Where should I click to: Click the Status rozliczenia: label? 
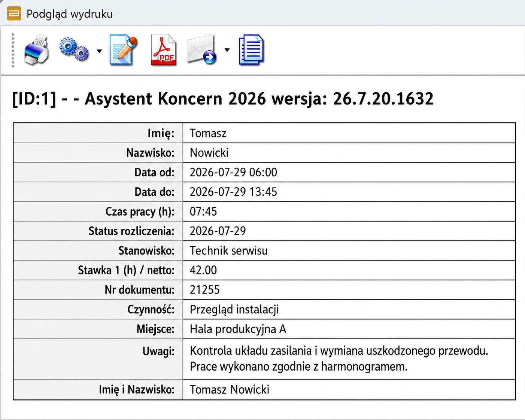[x=131, y=231]
